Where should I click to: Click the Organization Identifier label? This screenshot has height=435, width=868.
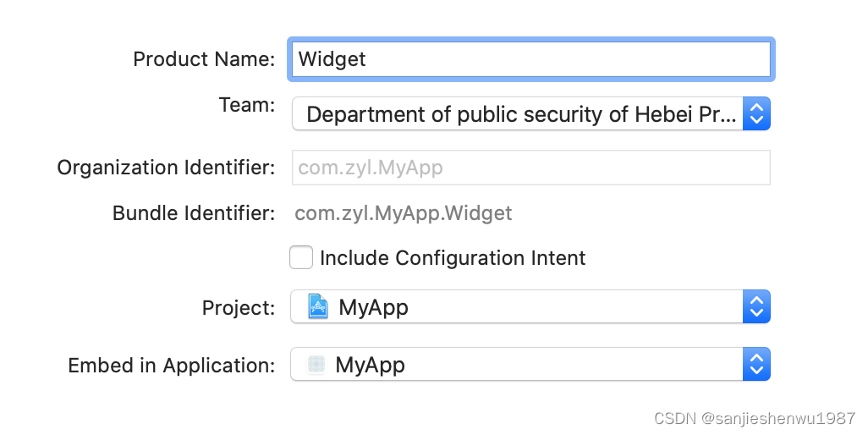point(166,168)
